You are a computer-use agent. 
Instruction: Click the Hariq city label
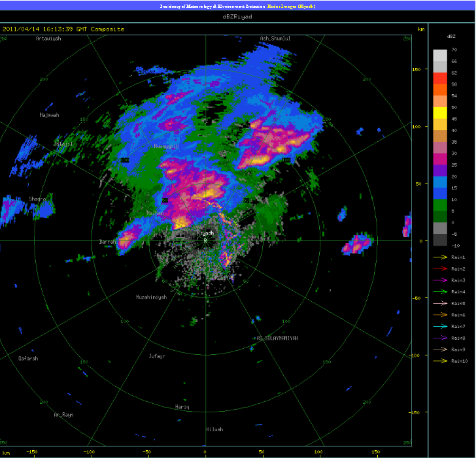tap(182, 407)
